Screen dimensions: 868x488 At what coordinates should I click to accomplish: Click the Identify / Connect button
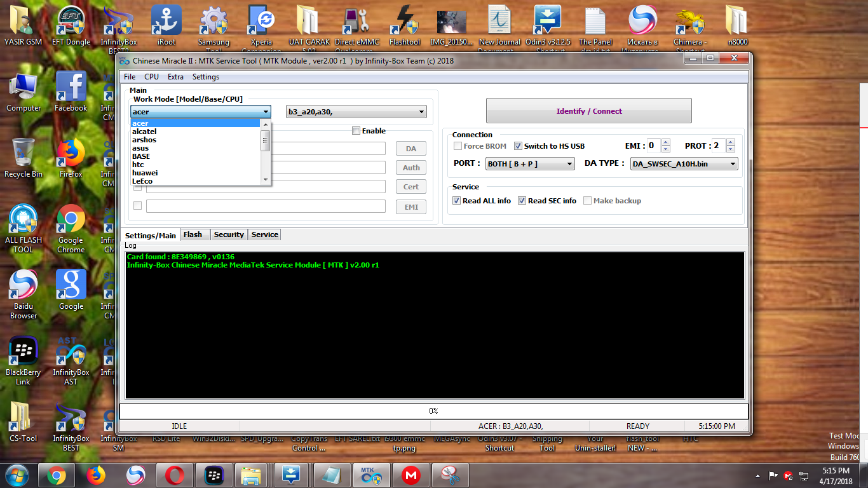point(589,111)
